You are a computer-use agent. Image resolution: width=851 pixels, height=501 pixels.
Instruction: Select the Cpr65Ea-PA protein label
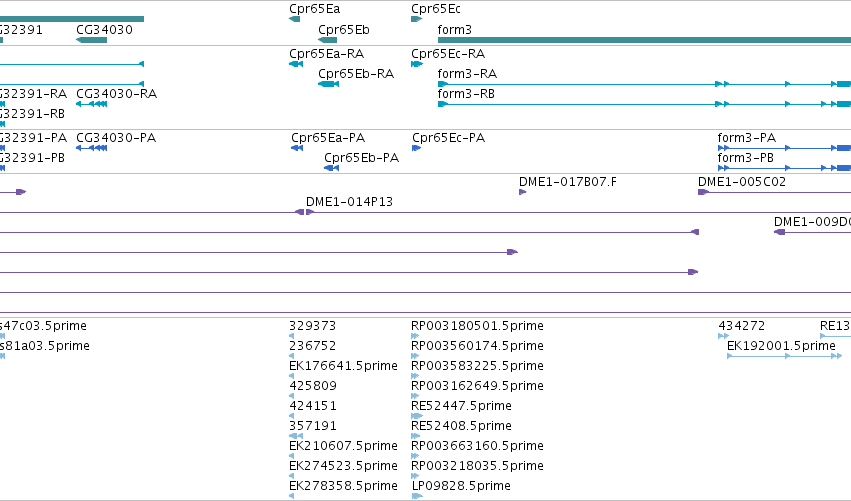328,138
